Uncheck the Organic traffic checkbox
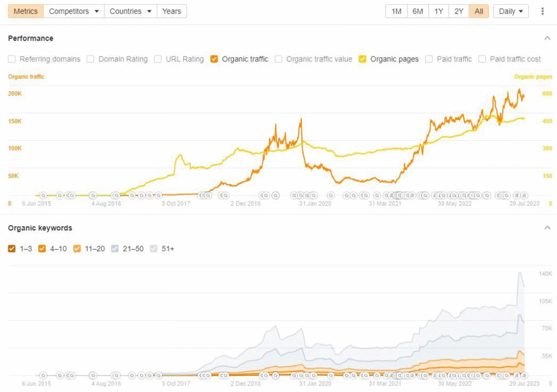 point(214,59)
